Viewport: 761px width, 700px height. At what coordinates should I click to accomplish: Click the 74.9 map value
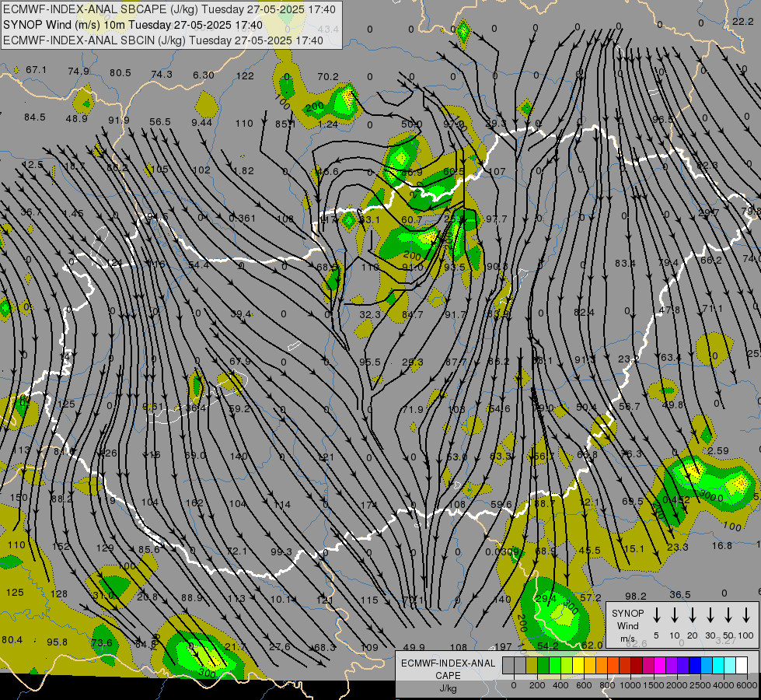(x=79, y=72)
